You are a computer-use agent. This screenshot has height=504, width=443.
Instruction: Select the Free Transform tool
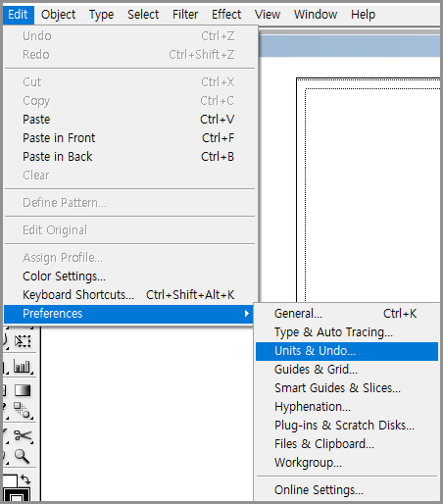coord(23,341)
